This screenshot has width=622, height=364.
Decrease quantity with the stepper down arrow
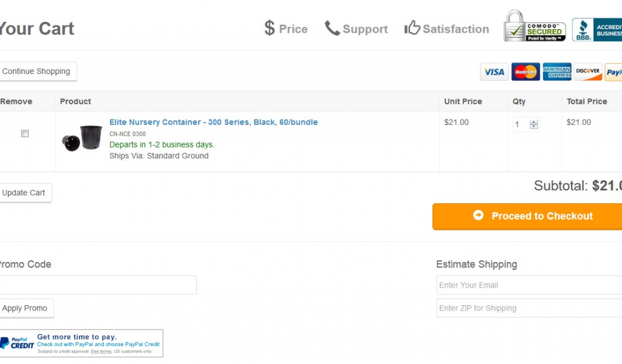pyautogui.click(x=534, y=127)
